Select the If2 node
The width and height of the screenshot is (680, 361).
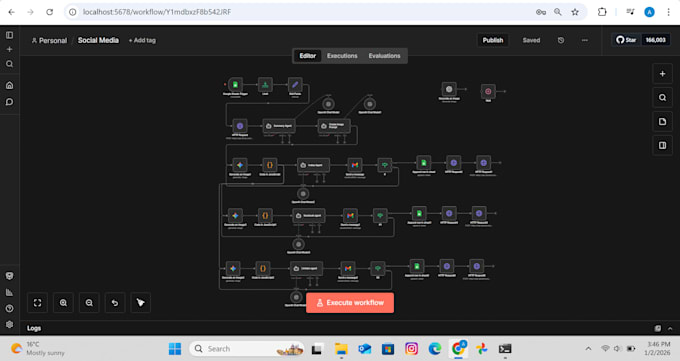377,268
